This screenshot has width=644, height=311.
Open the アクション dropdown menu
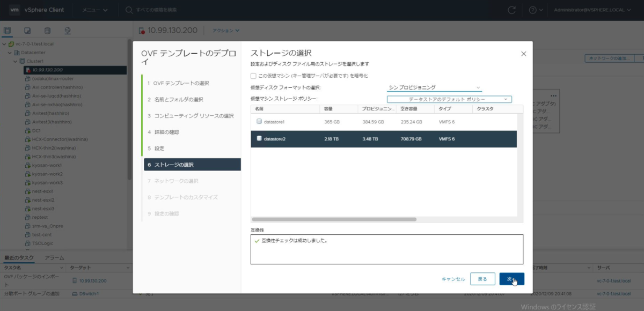coord(226,31)
